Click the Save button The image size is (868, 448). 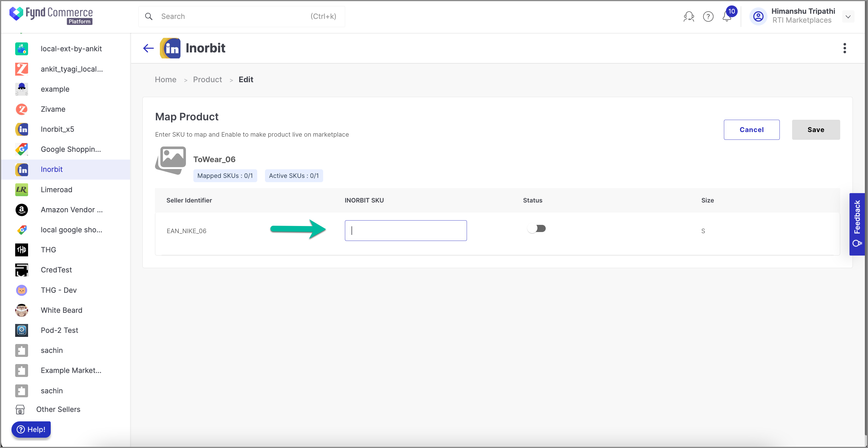coord(816,130)
